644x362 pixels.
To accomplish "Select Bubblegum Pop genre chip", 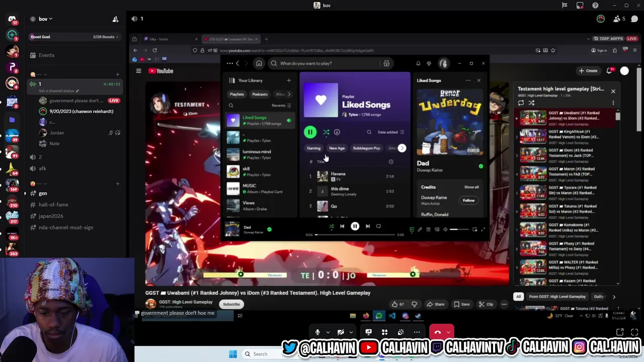I will coord(366,148).
